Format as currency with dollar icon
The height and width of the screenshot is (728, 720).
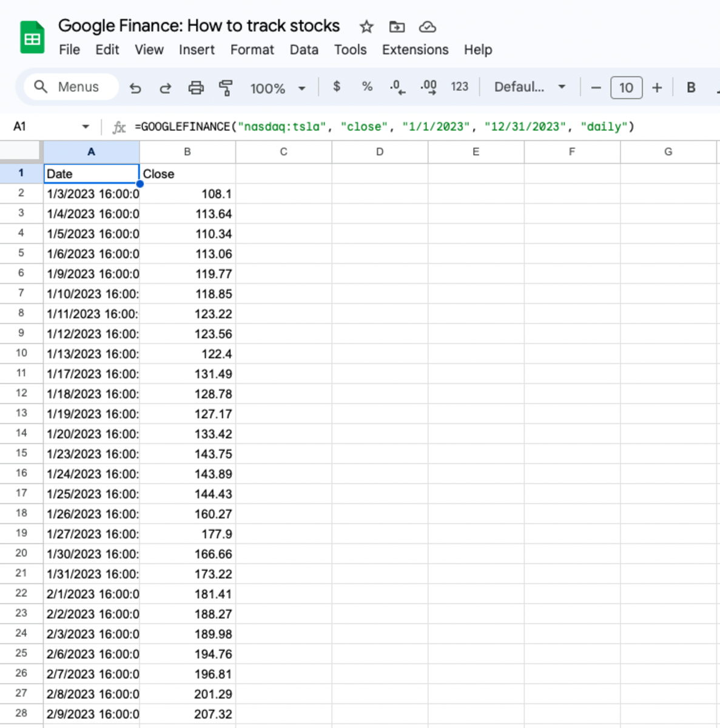[337, 87]
